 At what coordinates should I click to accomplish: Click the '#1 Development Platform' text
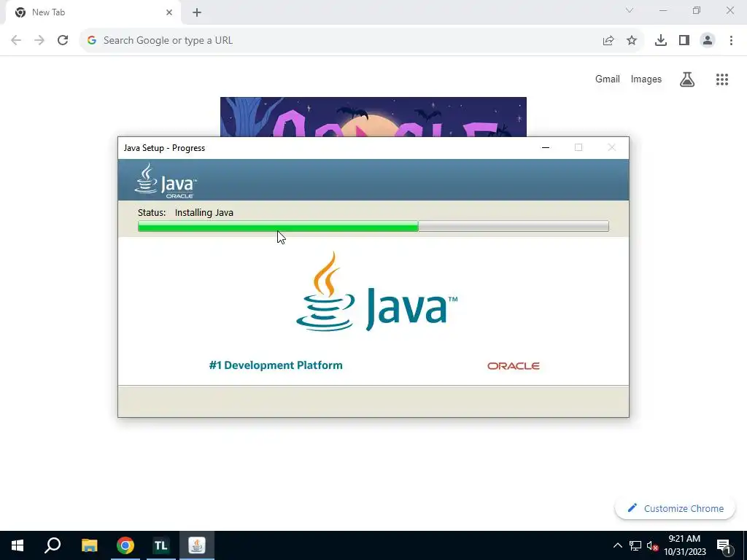tap(276, 365)
